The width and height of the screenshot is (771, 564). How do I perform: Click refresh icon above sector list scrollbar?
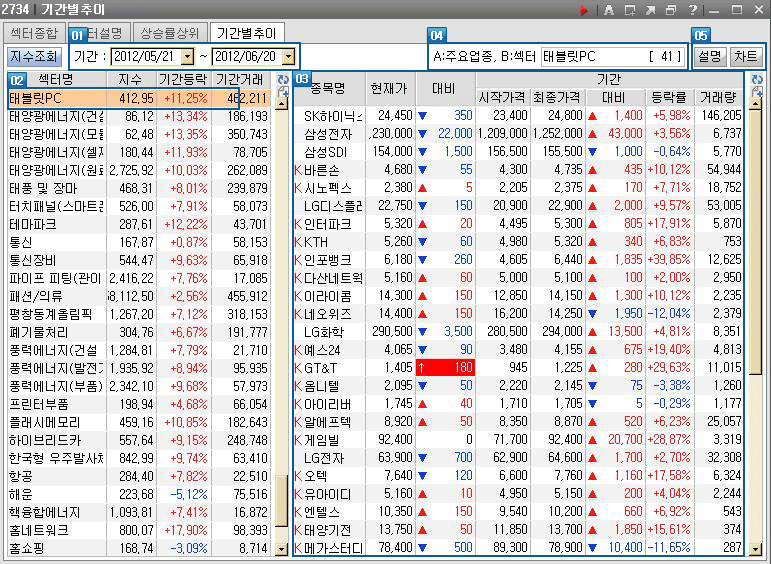pyautogui.click(x=282, y=80)
